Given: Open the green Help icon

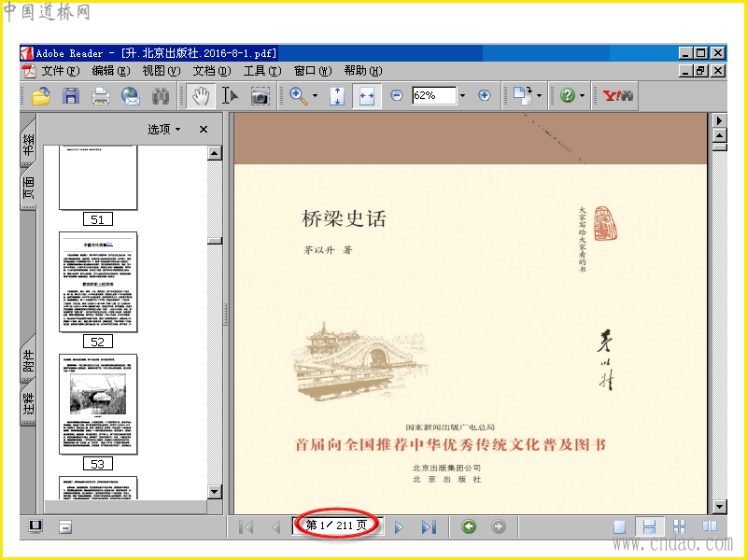Looking at the screenshot, I should point(568,96).
